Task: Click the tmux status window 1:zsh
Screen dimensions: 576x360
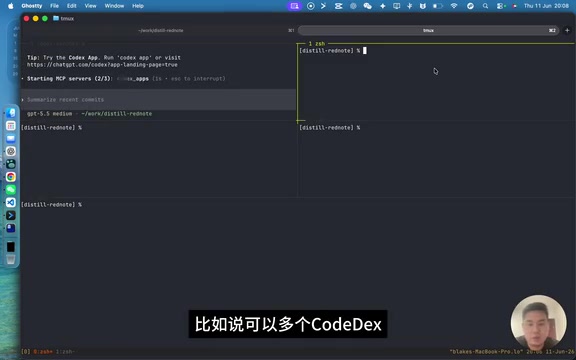Action: click(x=65, y=352)
